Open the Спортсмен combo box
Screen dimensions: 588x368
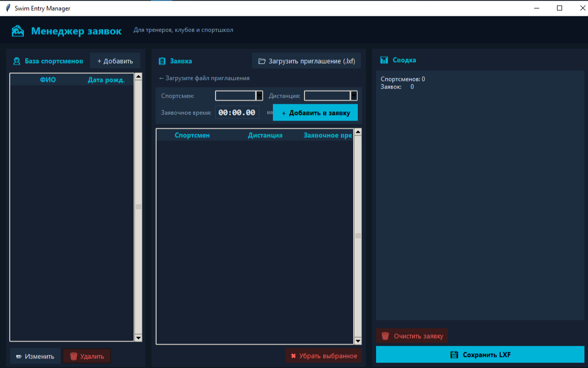pyautogui.click(x=239, y=96)
